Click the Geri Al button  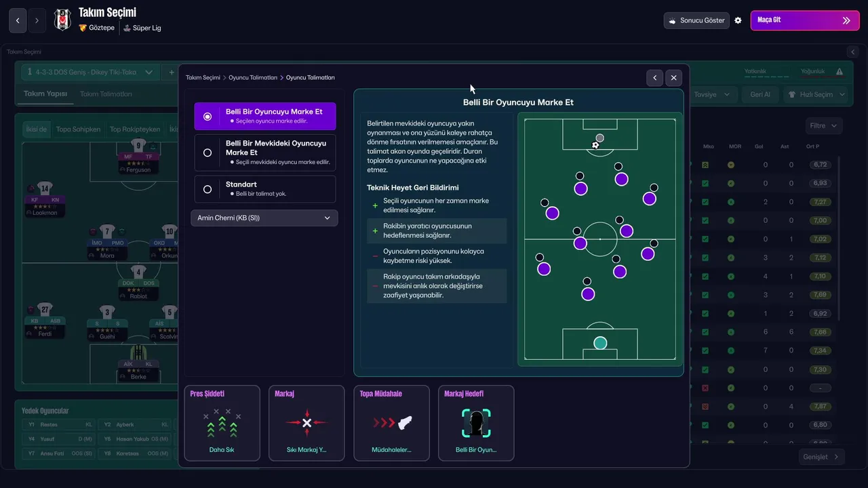(x=760, y=94)
